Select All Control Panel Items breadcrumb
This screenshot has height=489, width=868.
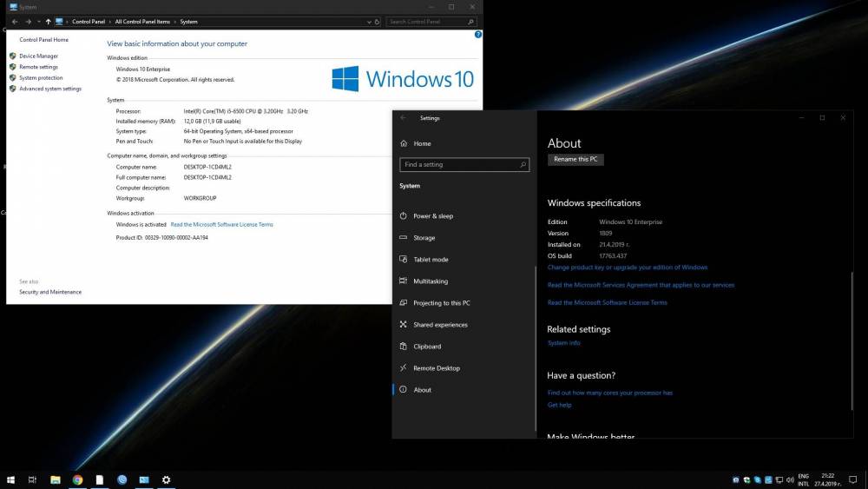pos(142,22)
